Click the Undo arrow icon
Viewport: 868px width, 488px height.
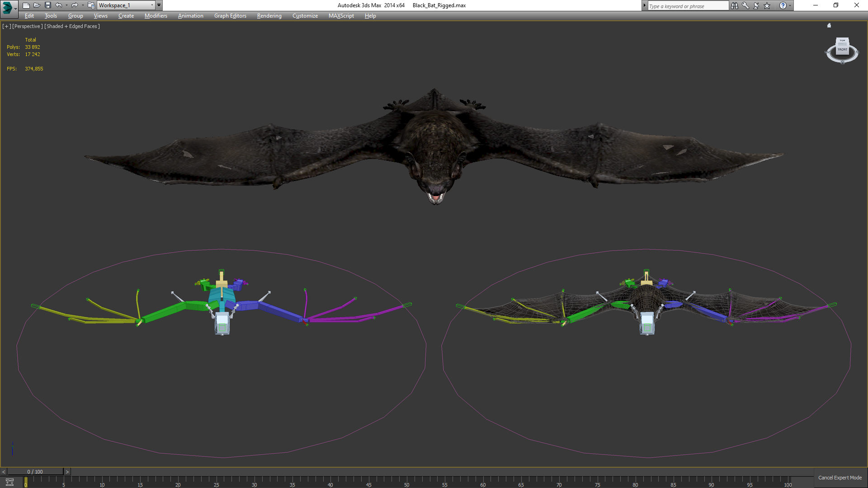[x=59, y=5]
